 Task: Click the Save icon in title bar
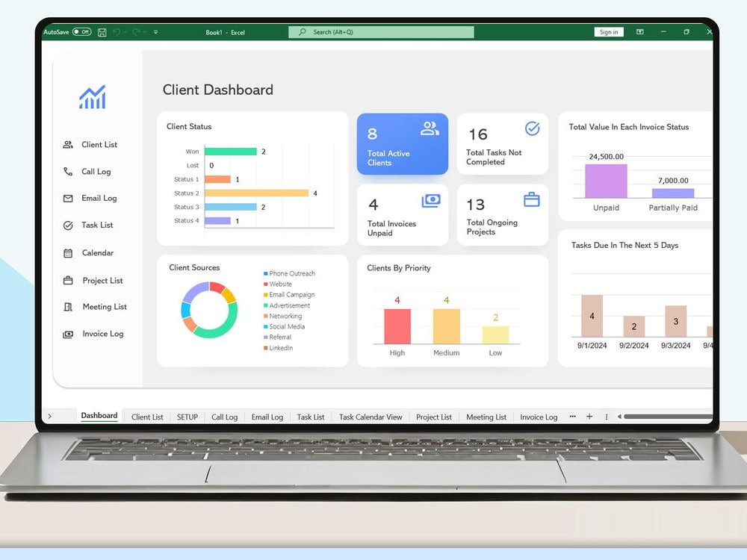coord(102,32)
